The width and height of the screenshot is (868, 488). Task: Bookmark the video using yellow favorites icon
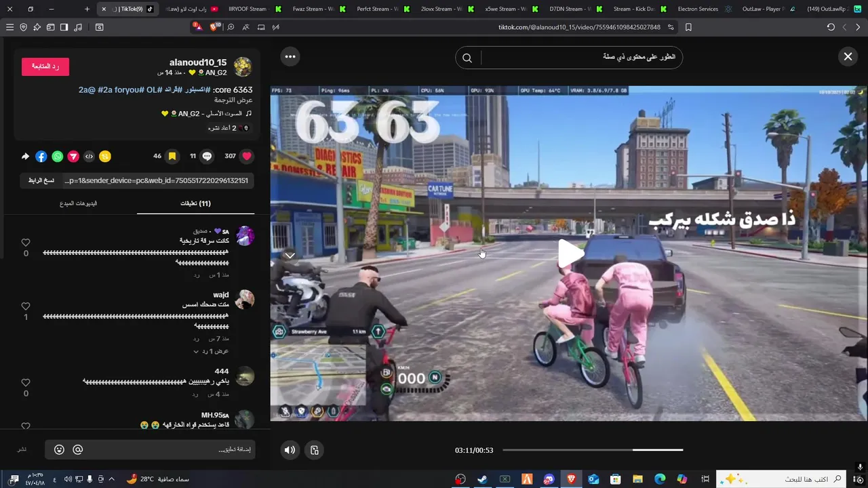[172, 156]
